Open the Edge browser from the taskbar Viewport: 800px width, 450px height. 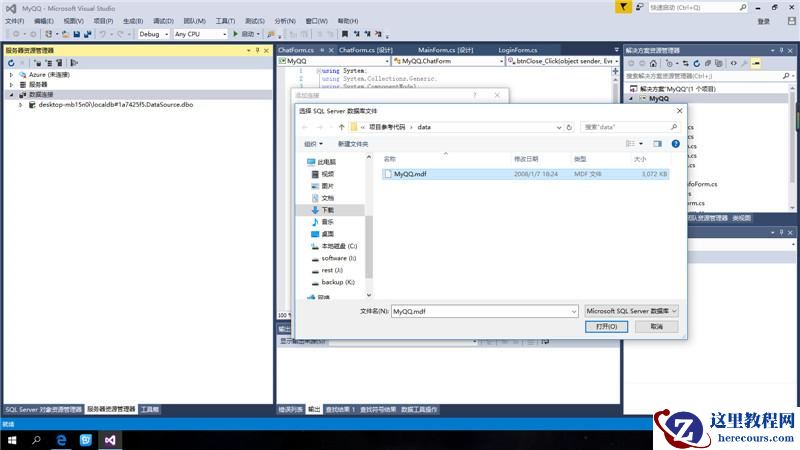(x=61, y=439)
